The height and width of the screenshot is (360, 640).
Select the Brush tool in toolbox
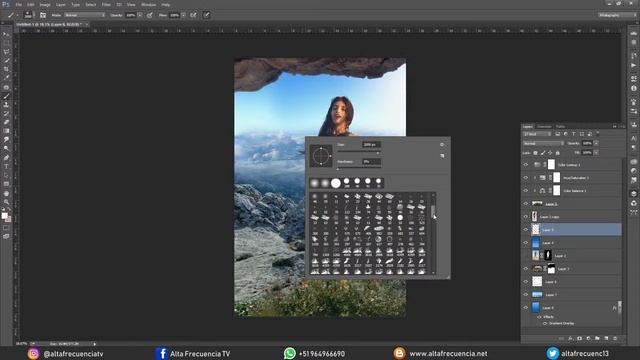[6, 96]
